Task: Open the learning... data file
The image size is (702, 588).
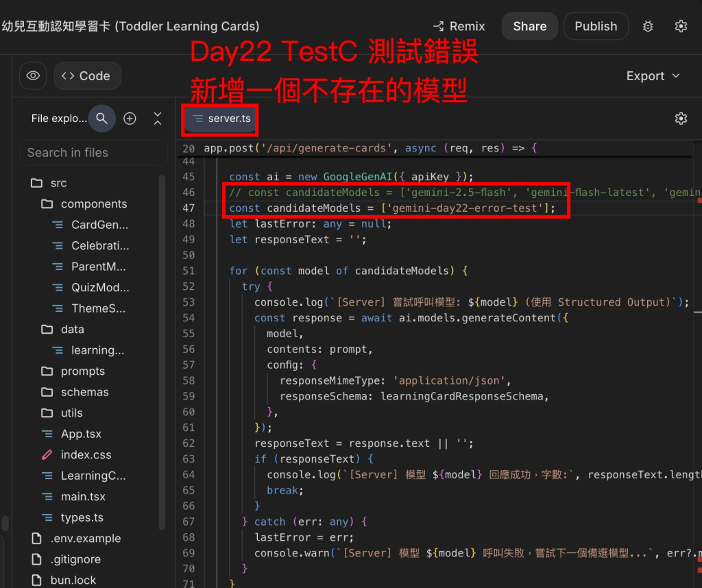Action: pos(88,350)
